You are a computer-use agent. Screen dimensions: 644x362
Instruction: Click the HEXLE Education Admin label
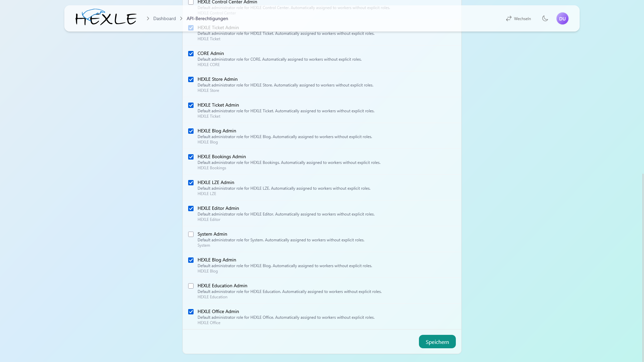[x=222, y=286]
